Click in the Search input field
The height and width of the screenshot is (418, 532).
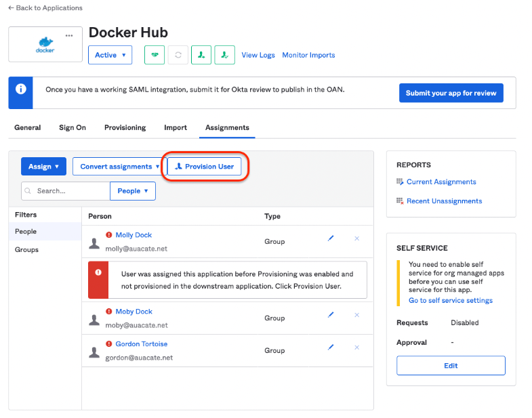point(66,190)
